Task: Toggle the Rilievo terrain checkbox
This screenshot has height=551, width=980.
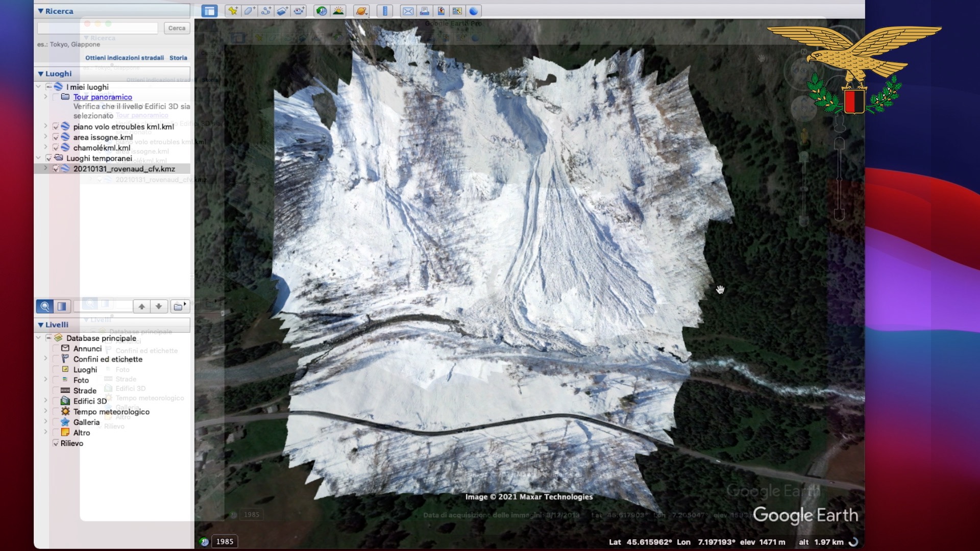Action: click(x=56, y=443)
